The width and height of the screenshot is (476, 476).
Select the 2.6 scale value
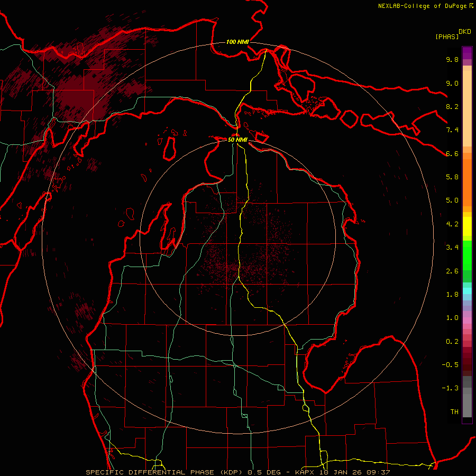[x=452, y=271]
